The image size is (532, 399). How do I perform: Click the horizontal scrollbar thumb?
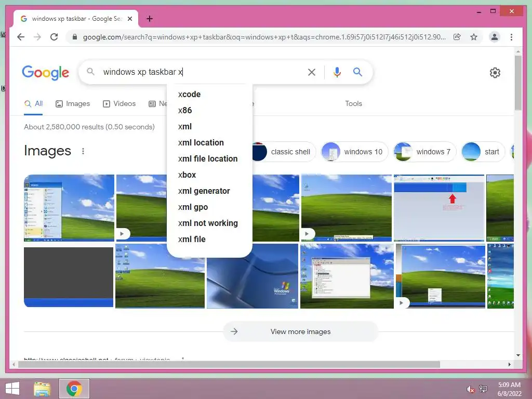coord(229,364)
